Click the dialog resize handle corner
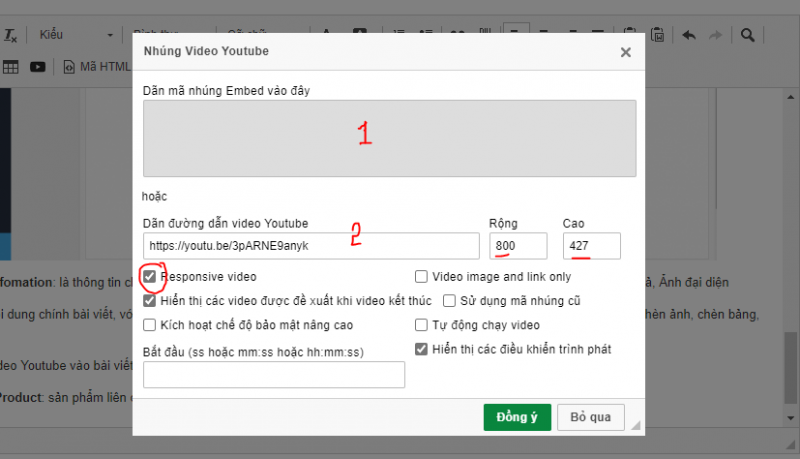This screenshot has height=459, width=800. click(x=635, y=427)
